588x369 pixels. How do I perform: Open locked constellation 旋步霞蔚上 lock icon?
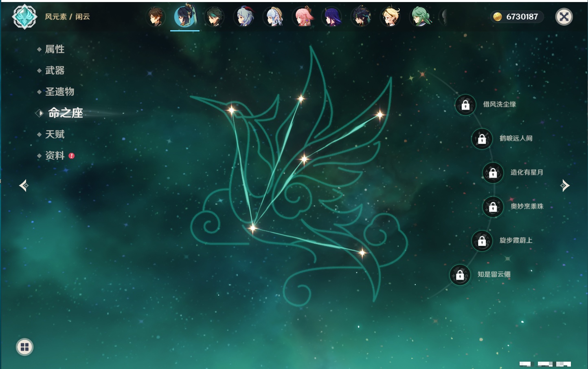pyautogui.click(x=482, y=241)
